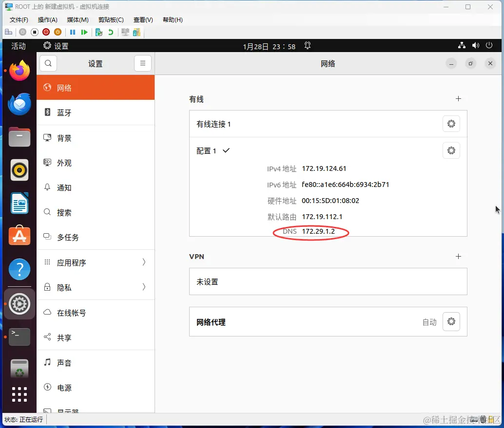Add a VPN using the plus button
Screen dimensions: 504x428
(x=458, y=256)
